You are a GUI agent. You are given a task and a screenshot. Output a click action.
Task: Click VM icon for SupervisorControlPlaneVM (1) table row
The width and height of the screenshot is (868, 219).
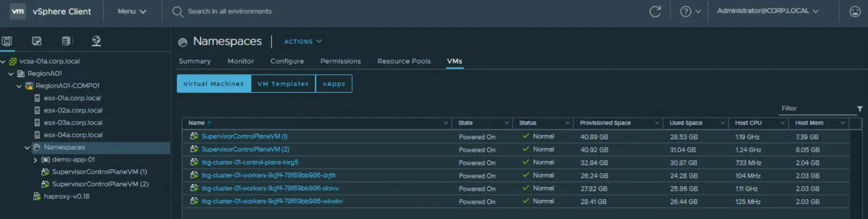pyautogui.click(x=194, y=136)
